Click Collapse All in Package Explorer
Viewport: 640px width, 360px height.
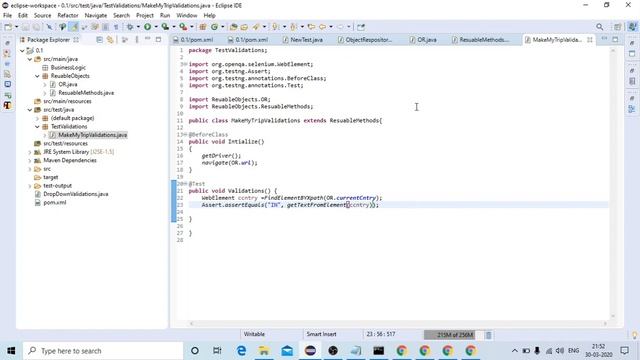[x=100, y=40]
